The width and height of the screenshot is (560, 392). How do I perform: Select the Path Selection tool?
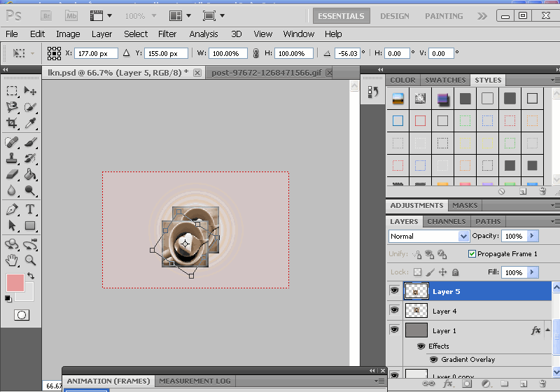pos(12,225)
